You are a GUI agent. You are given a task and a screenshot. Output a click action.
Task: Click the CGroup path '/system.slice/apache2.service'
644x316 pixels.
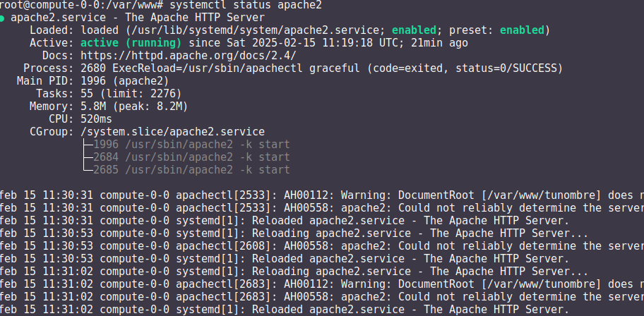[x=172, y=132]
